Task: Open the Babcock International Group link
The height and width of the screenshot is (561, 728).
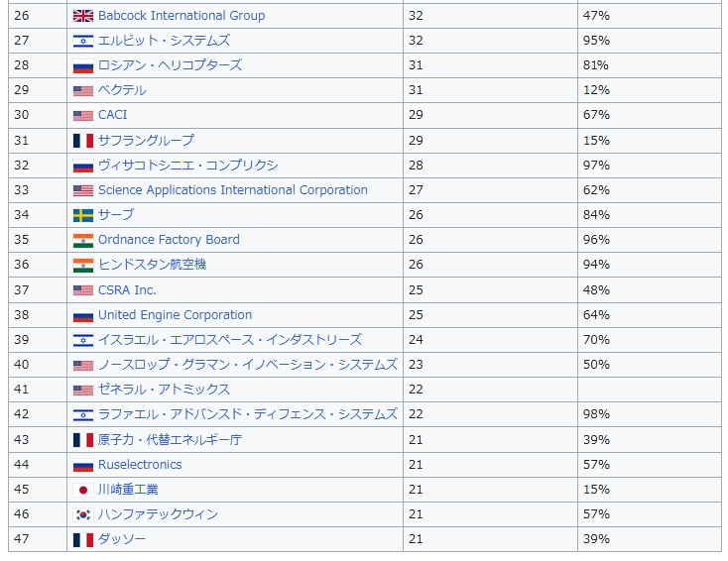Action: [x=182, y=16]
